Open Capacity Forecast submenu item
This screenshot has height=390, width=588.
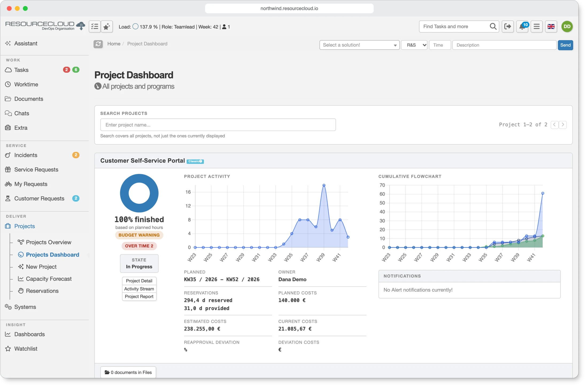(49, 279)
